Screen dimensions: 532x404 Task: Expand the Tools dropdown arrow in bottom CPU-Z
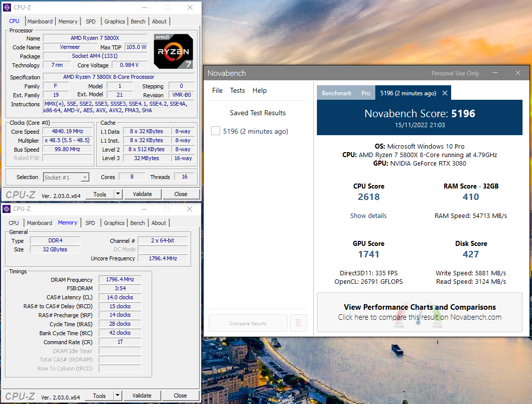click(x=117, y=396)
